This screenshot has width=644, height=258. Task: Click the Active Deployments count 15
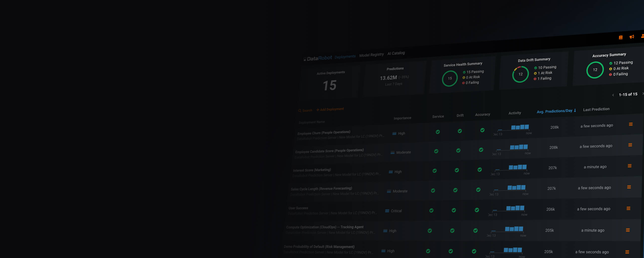click(x=330, y=85)
